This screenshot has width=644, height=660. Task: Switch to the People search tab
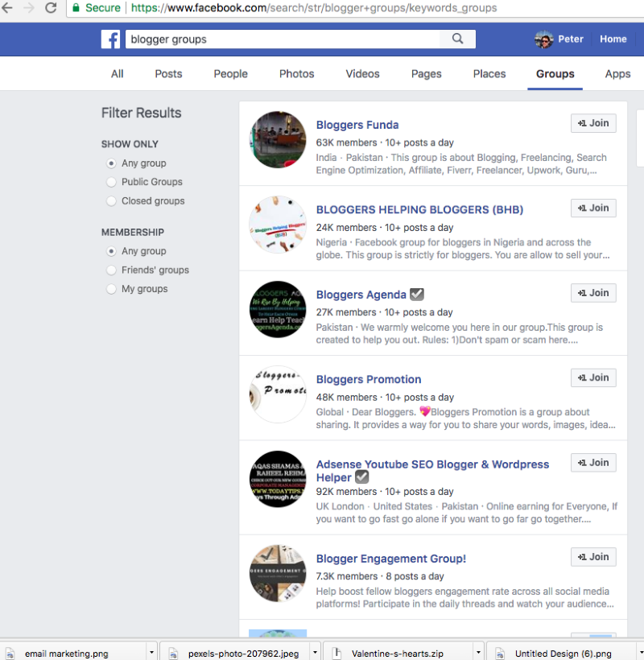[x=231, y=74]
